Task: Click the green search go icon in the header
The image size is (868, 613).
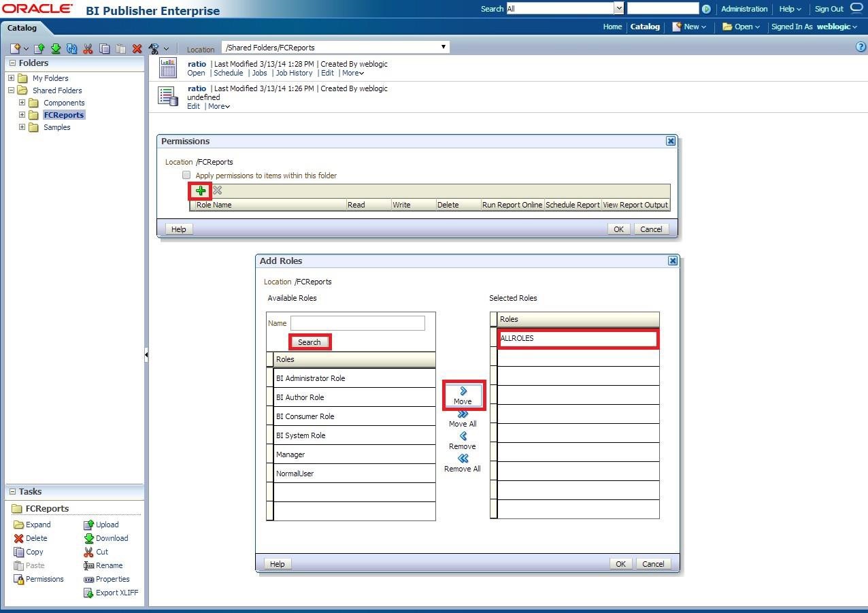Action: coord(706,9)
